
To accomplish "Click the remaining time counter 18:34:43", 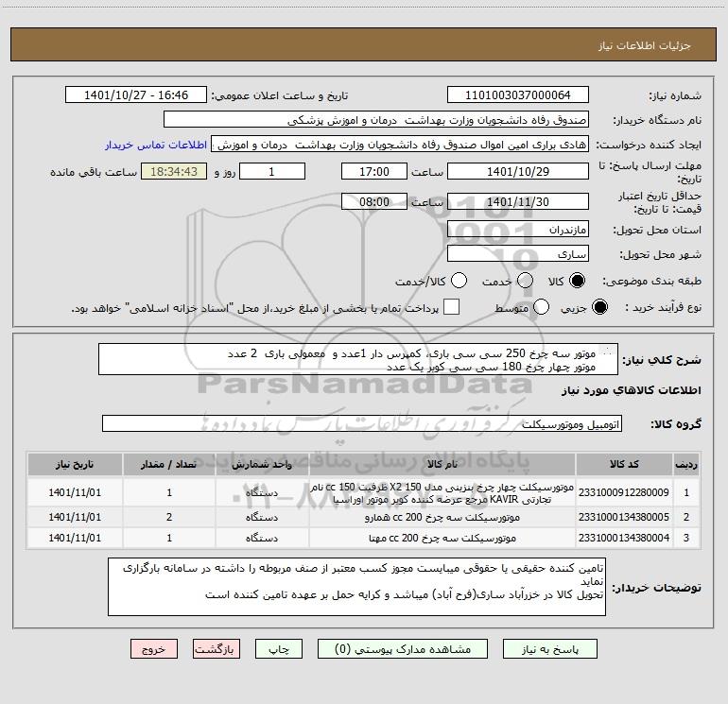I will (174, 172).
